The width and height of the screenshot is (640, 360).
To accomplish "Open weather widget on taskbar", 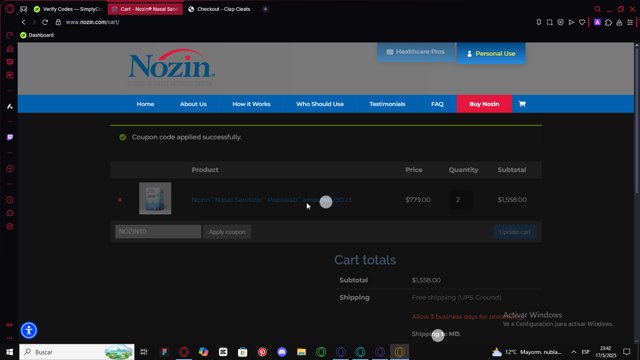I will pos(527,352).
